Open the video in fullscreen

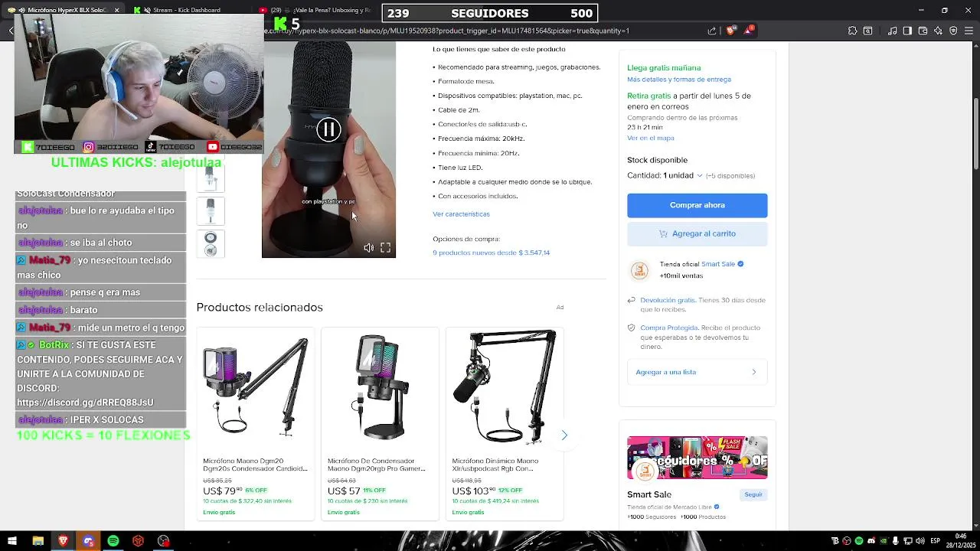[386, 248]
